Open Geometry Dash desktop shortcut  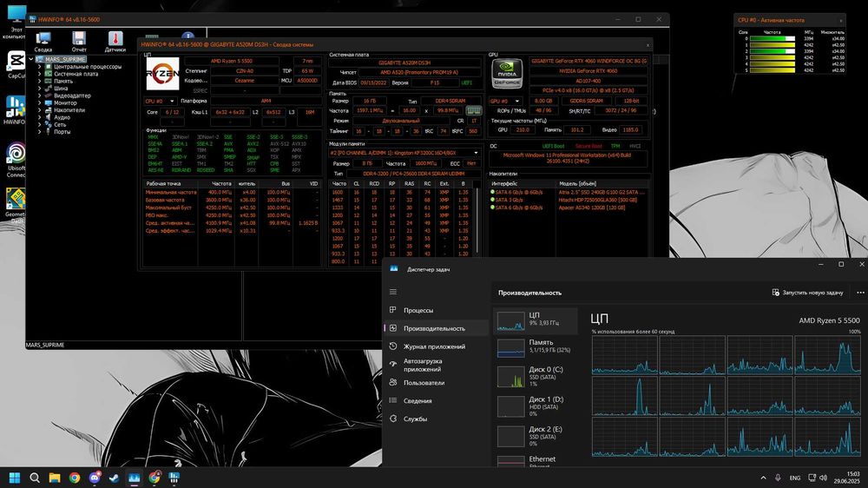click(x=16, y=205)
